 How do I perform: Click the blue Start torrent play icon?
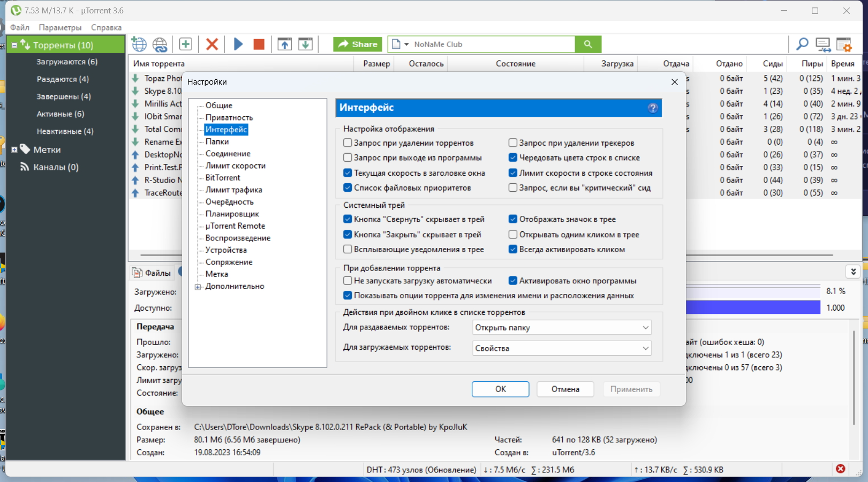[x=238, y=44]
